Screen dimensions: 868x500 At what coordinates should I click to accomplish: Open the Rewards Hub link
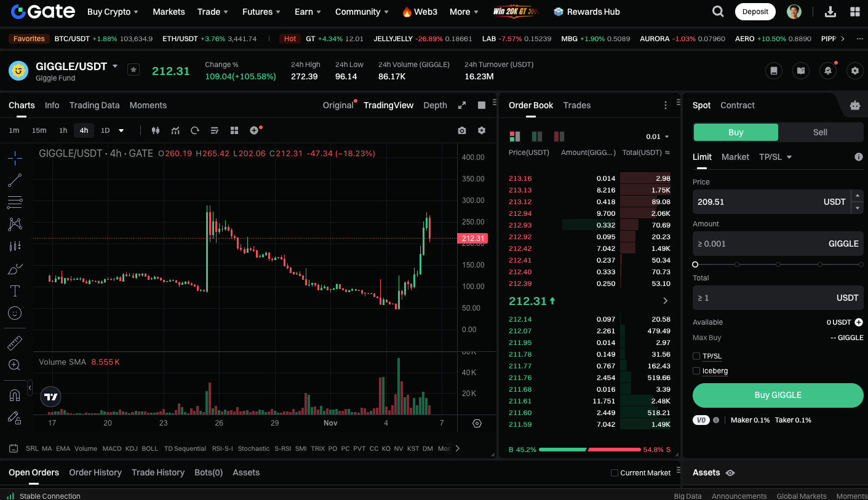point(586,12)
